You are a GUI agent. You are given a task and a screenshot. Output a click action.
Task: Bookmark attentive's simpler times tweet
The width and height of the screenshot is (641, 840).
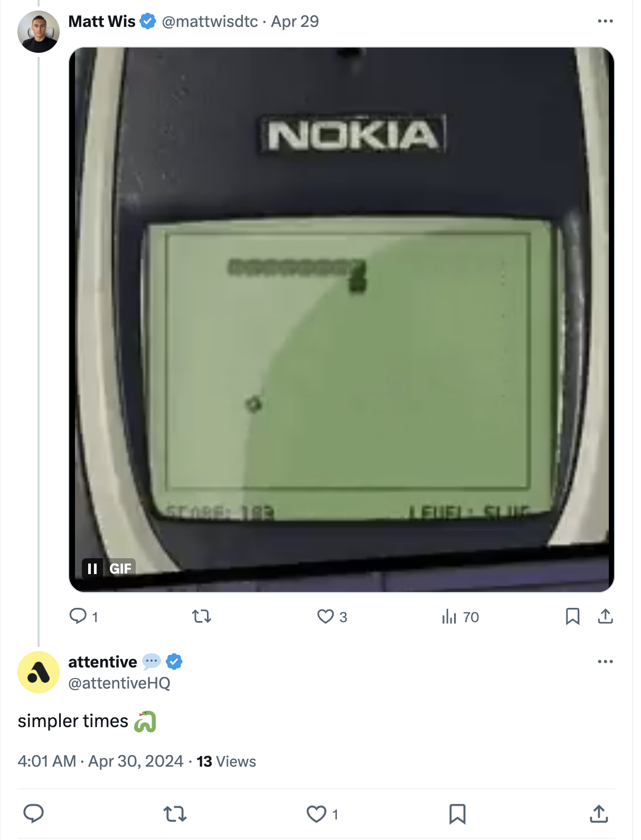(457, 814)
